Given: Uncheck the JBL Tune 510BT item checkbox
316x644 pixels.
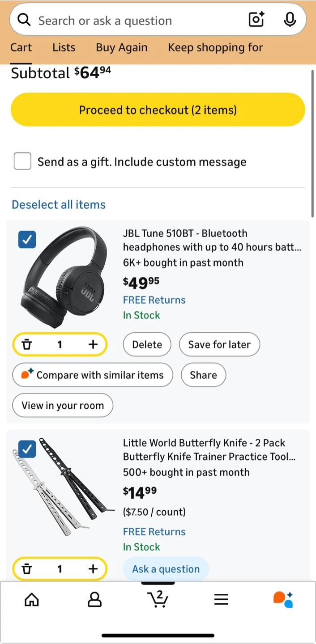Looking at the screenshot, I should (27, 240).
